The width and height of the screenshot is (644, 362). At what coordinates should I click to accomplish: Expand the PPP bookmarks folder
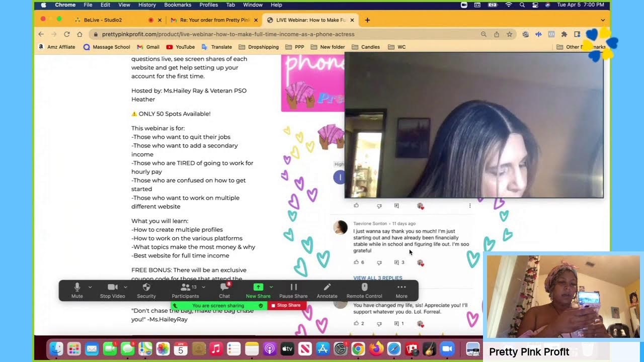pos(294,47)
